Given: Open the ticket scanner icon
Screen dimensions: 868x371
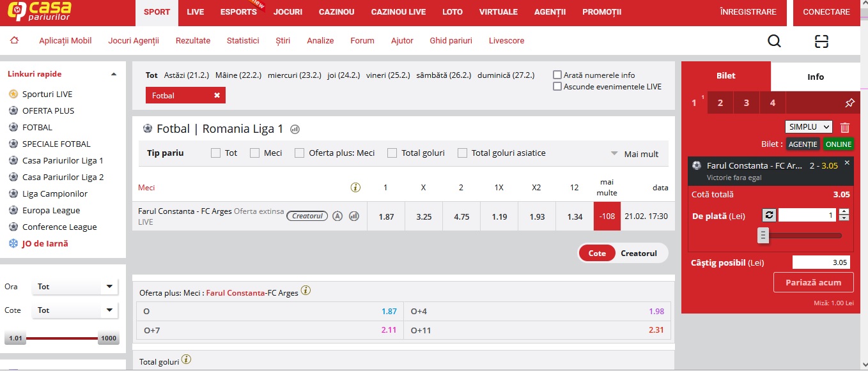Looking at the screenshot, I should pyautogui.click(x=821, y=42).
